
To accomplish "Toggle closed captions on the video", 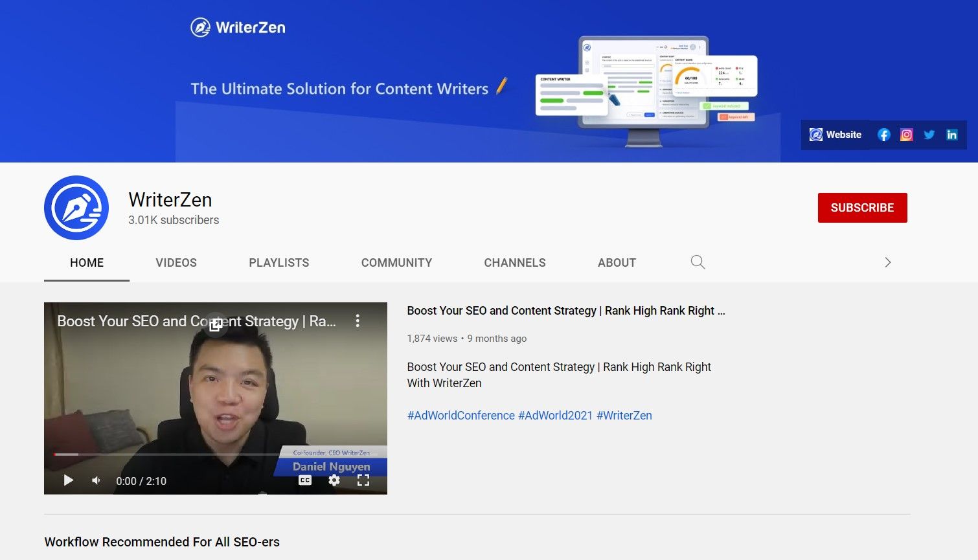I will 305,480.
